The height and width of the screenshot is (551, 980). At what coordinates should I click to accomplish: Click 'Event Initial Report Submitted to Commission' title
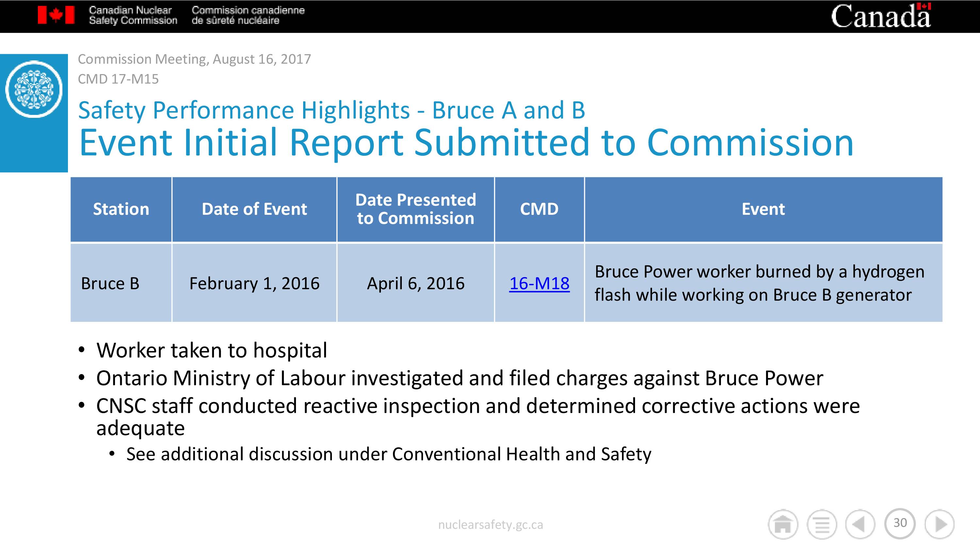tap(466, 142)
